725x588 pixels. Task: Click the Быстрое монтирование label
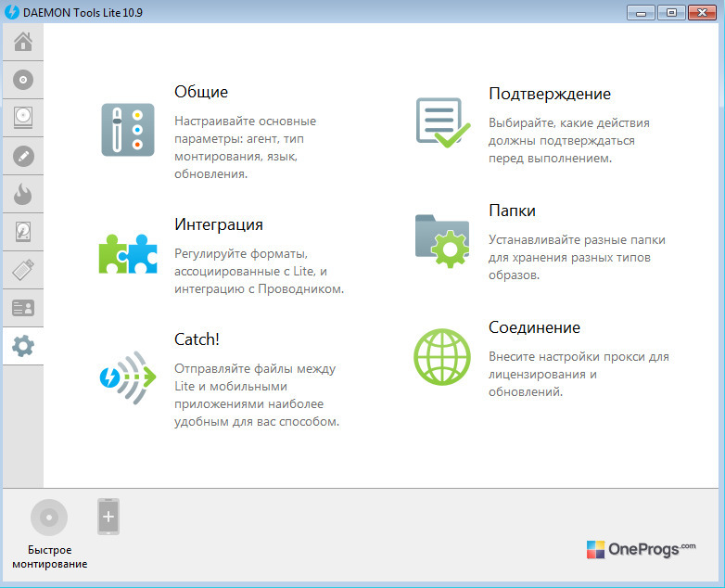point(50,556)
